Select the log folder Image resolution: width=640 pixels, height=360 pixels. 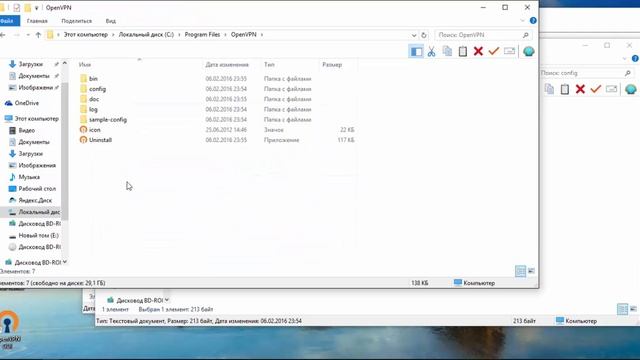pos(93,109)
